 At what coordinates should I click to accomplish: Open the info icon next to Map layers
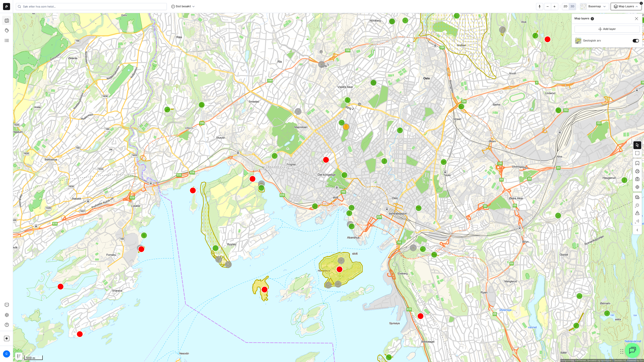[x=592, y=19]
